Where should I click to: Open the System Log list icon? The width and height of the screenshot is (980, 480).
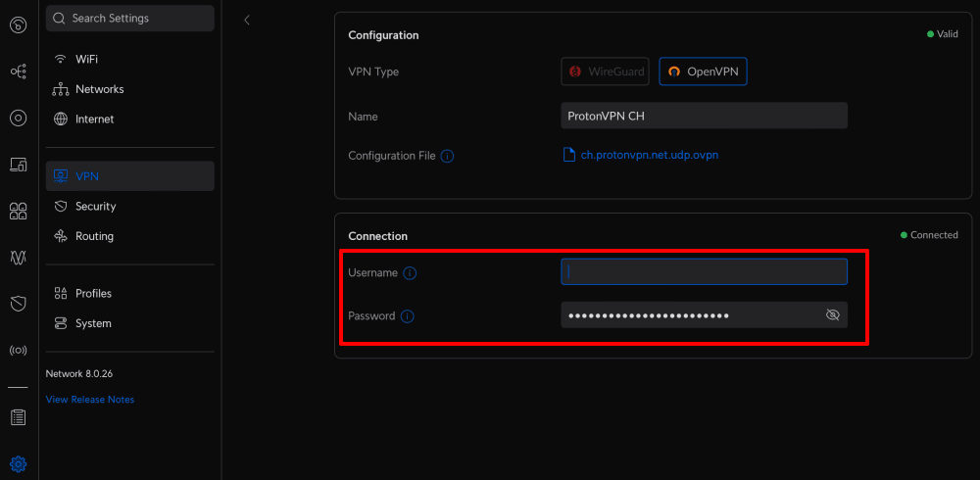click(x=18, y=417)
